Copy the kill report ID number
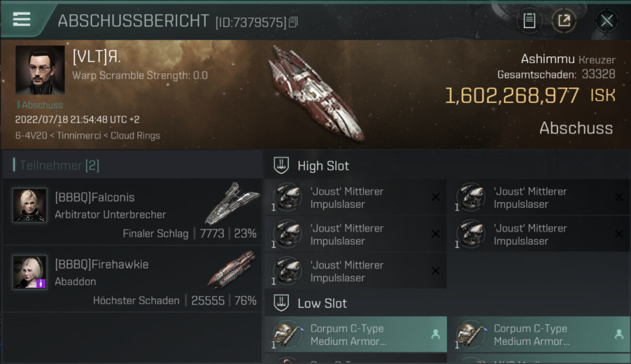The image size is (631, 364). click(x=293, y=22)
